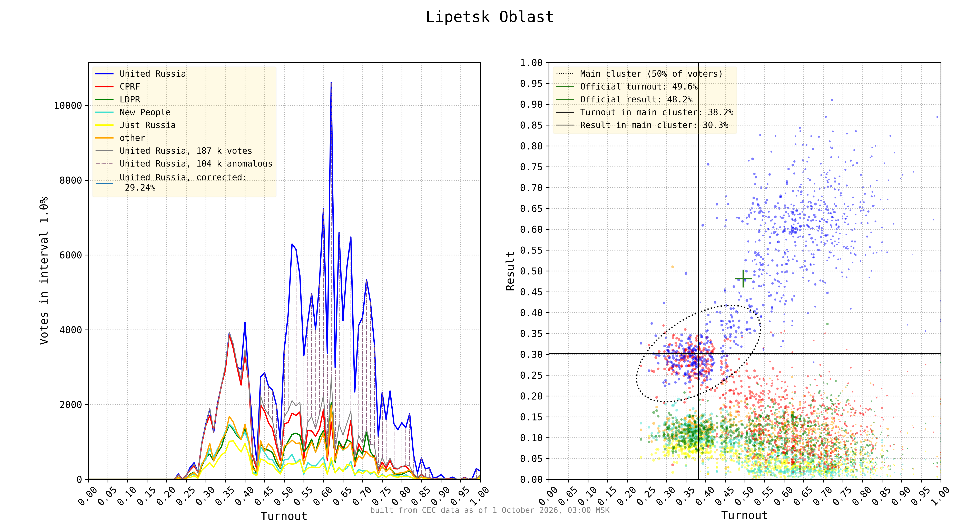This screenshot has width=980, height=521.
Task: Click the '10000' y-axis tick label
Action: click(x=68, y=106)
